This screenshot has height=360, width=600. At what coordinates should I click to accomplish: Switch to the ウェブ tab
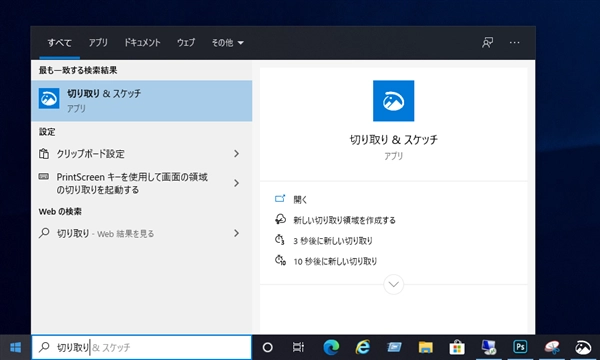[186, 42]
